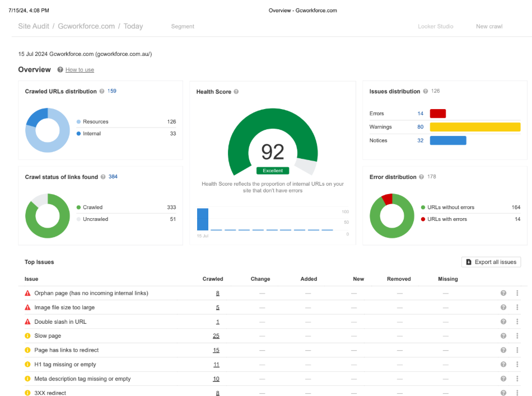This screenshot has height=396, width=532.
Task: Open help for Image file size too large row
Action: tap(503, 307)
